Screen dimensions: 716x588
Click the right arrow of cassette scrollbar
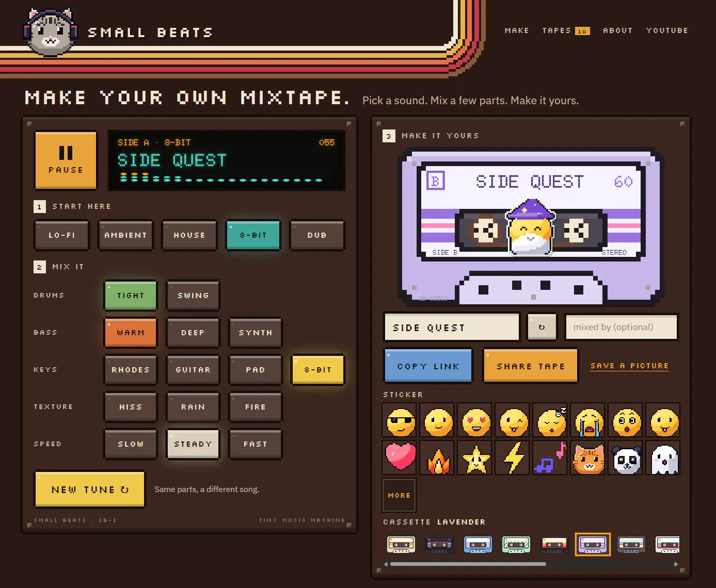click(676, 564)
